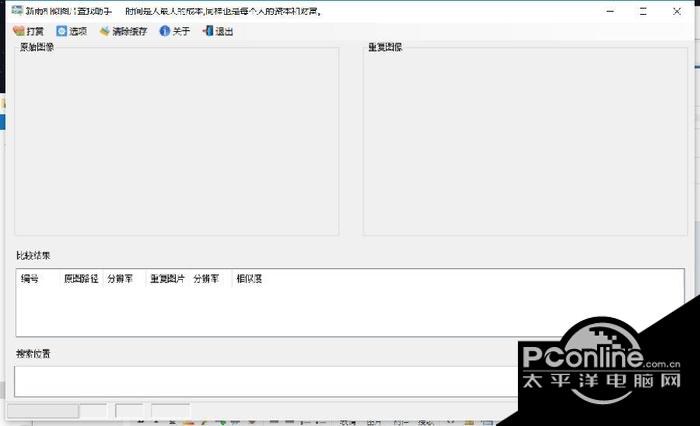Sort by the 原图路径 column header

(81, 279)
